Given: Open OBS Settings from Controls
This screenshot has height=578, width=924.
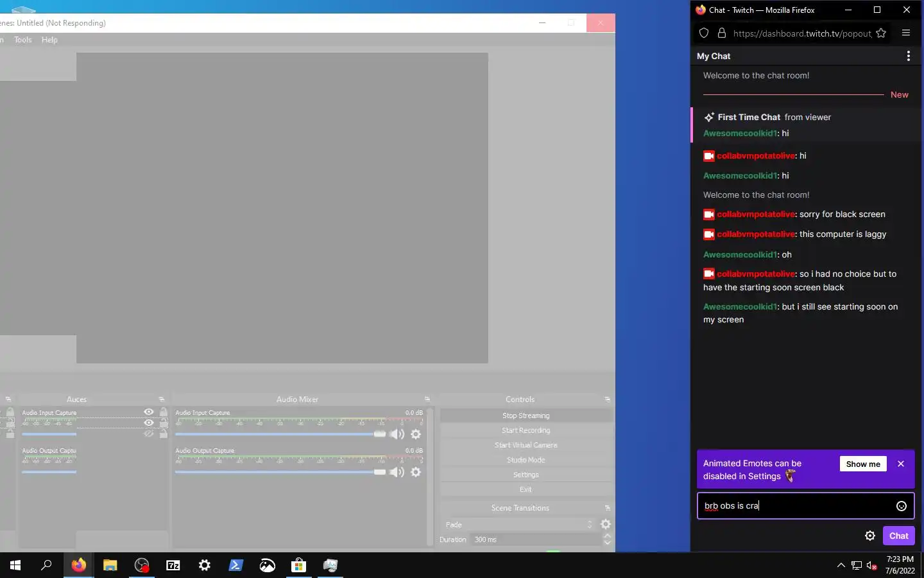Looking at the screenshot, I should (526, 475).
